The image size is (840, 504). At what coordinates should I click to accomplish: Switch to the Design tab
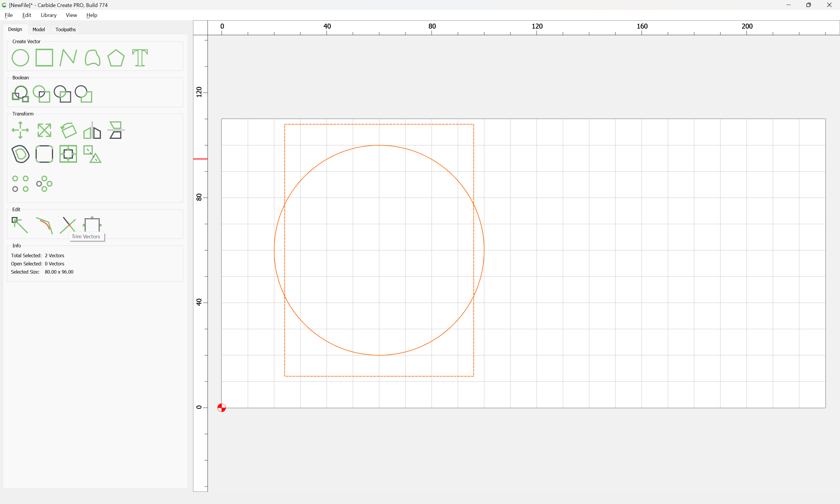pyautogui.click(x=15, y=29)
